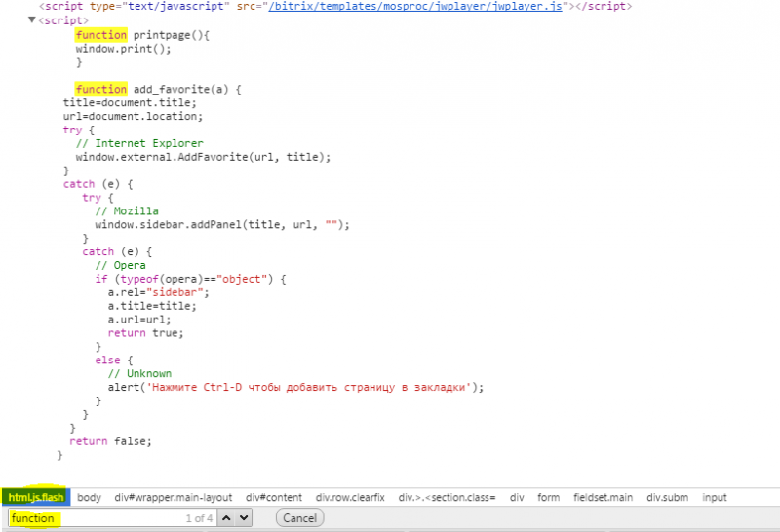Click the 'a.url=url;' line
Image resolution: width=780 pixels, height=532 pixels.
click(139, 320)
